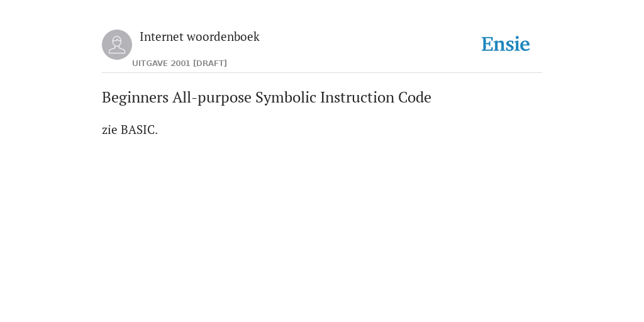The height and width of the screenshot is (322, 644).
Task: Click the word 'BASIC' in the definition
Action: tap(138, 130)
